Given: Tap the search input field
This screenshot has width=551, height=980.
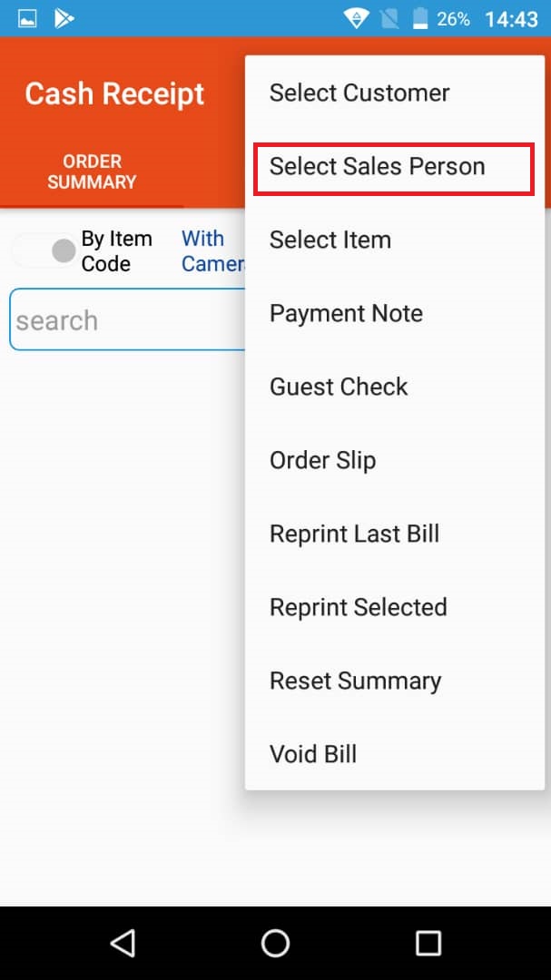Looking at the screenshot, I should tap(127, 320).
